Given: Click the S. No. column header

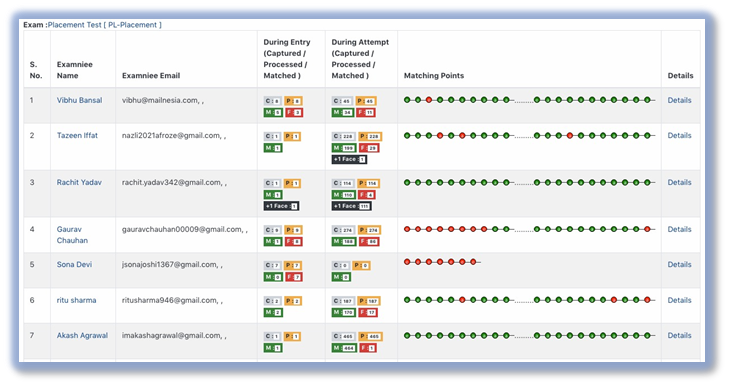Looking at the screenshot, I should (x=36, y=70).
